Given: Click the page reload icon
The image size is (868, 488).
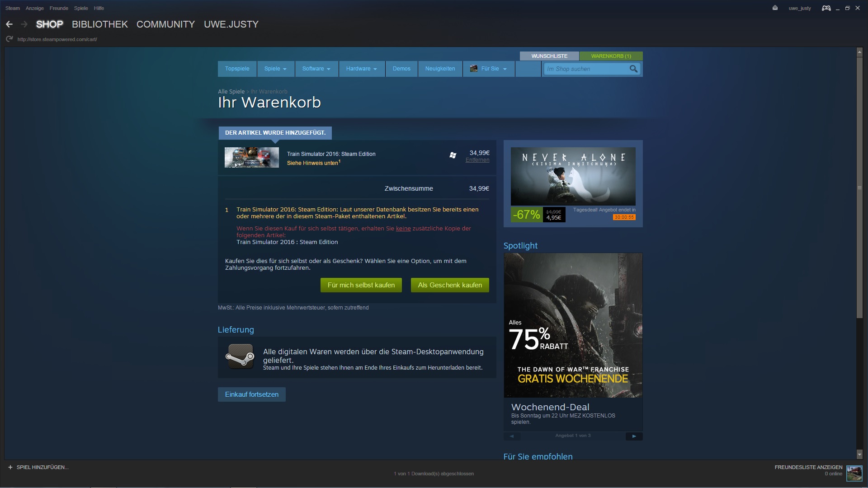Looking at the screenshot, I should [9, 39].
